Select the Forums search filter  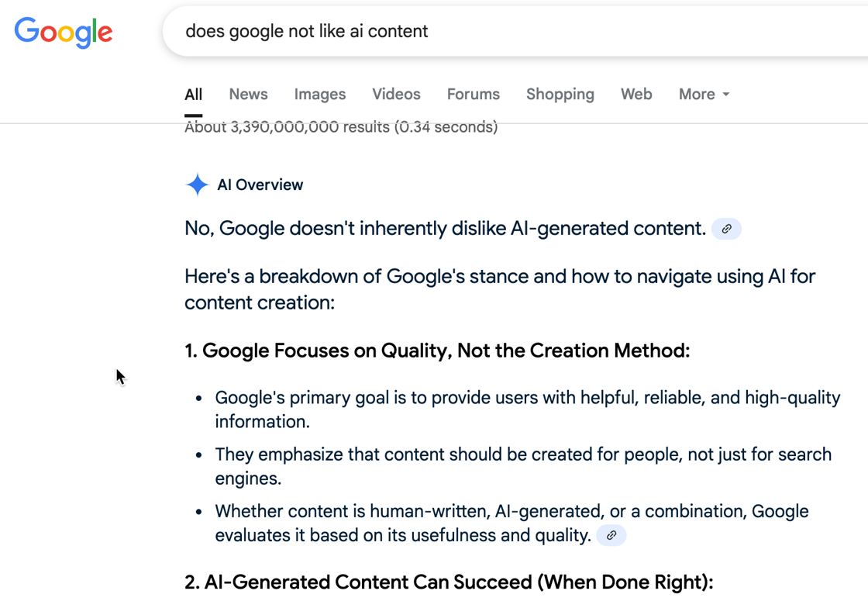coord(473,94)
